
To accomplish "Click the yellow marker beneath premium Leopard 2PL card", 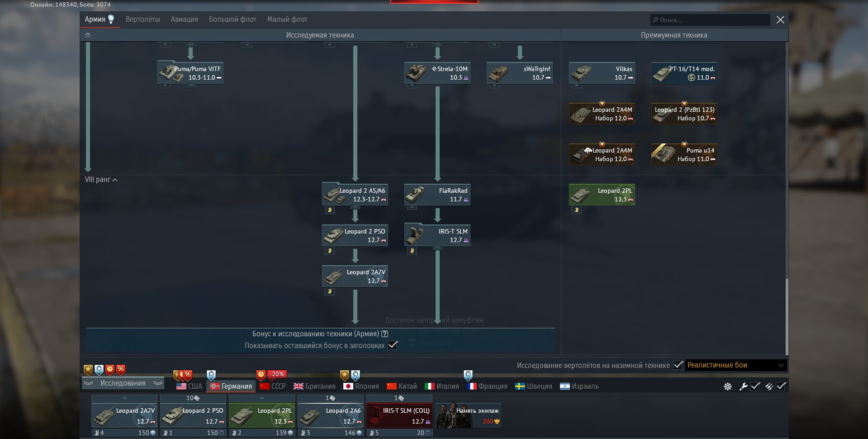I will click(577, 210).
